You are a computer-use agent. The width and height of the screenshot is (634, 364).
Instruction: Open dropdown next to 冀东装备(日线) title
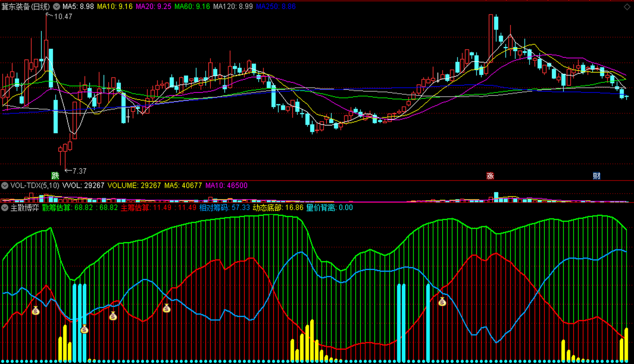click(57, 7)
